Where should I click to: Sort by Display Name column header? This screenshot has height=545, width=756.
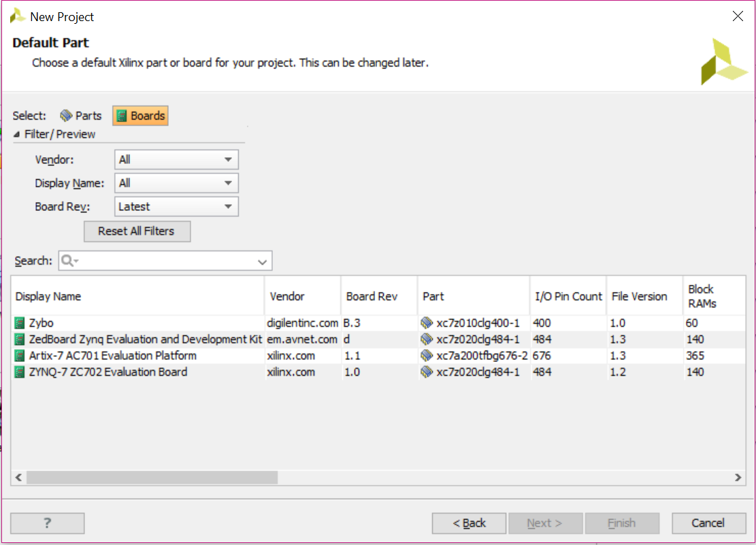tap(137, 296)
